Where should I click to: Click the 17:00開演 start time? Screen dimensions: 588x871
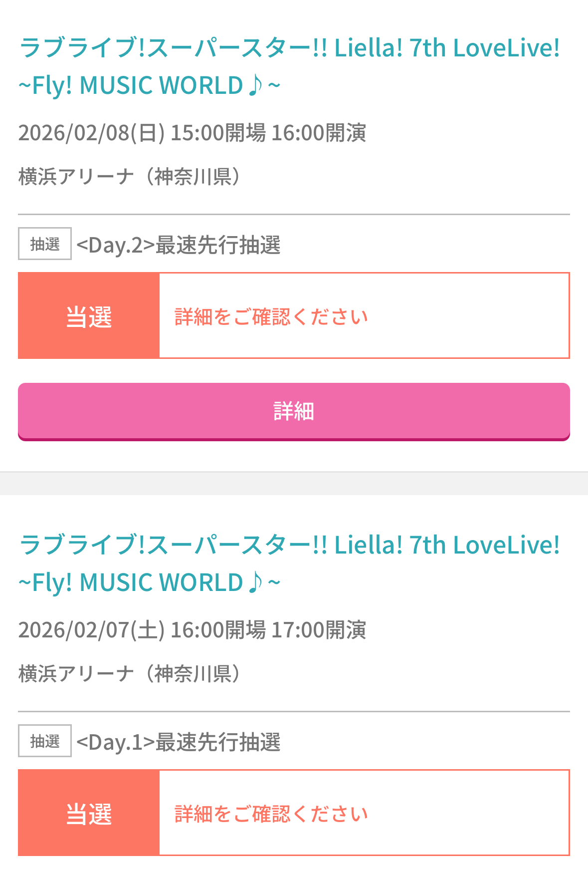pyautogui.click(x=319, y=630)
